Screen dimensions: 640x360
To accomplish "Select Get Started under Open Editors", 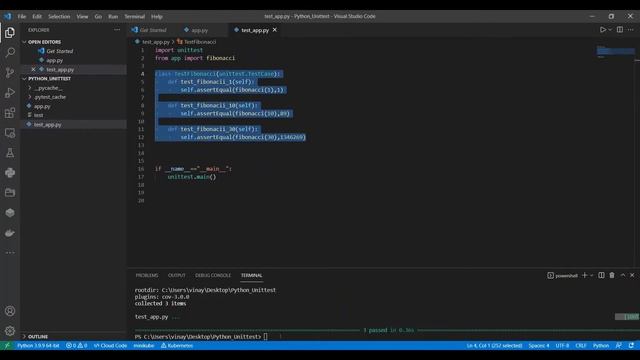I will click(60, 51).
